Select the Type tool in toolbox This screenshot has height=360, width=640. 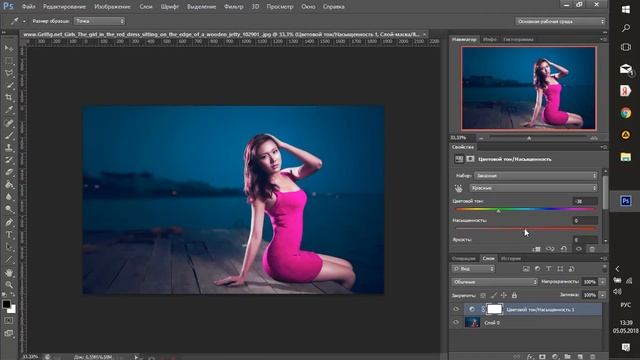point(9,235)
